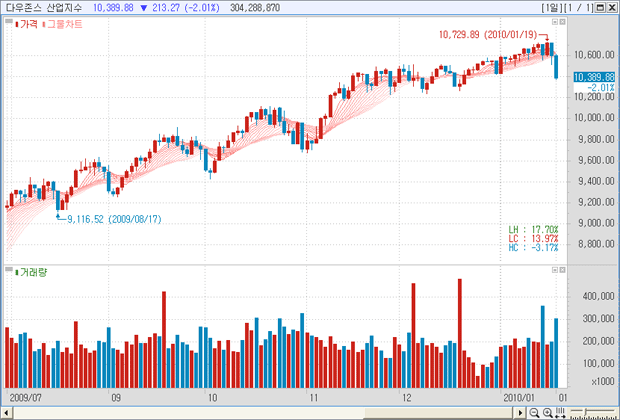
Task: Click the zoom in magnifier icon
Action: (547, 412)
